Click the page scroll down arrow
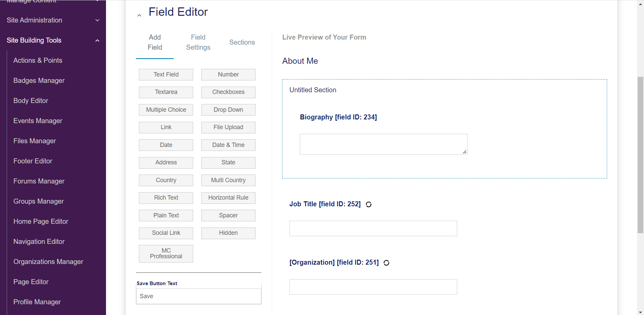Viewport: 644px width, 315px height. coord(640,312)
